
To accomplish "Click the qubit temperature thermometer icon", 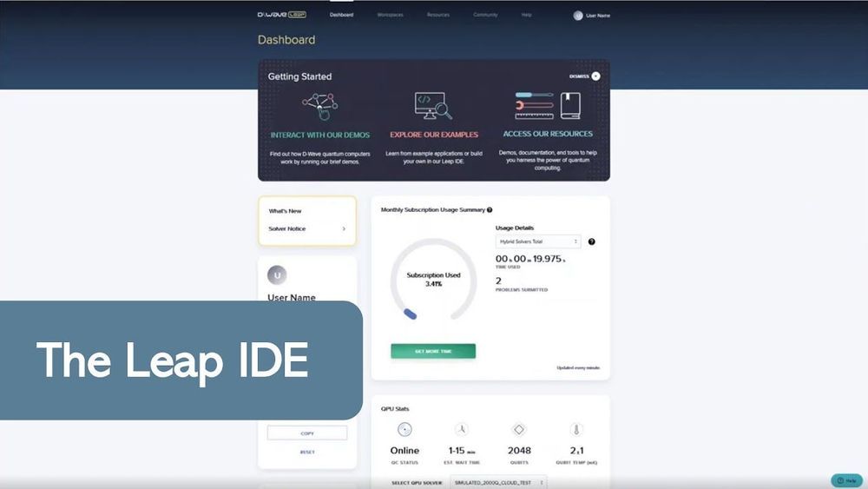I will coord(576,429).
